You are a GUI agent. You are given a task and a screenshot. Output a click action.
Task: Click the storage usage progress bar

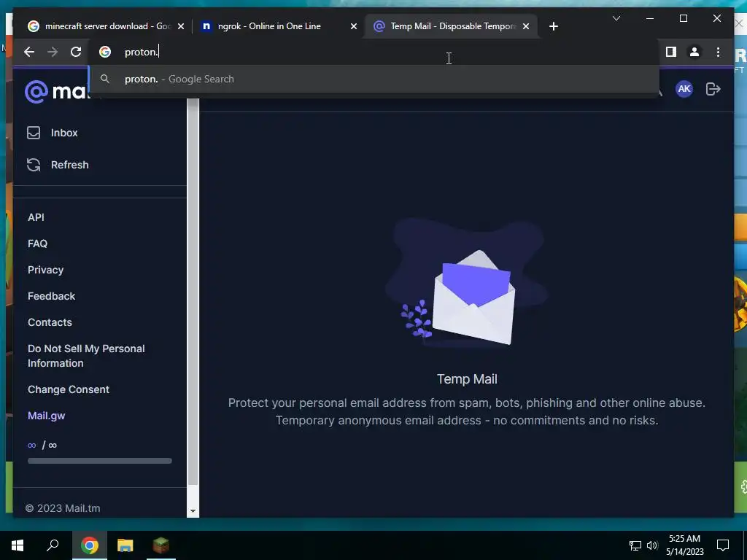(x=99, y=461)
